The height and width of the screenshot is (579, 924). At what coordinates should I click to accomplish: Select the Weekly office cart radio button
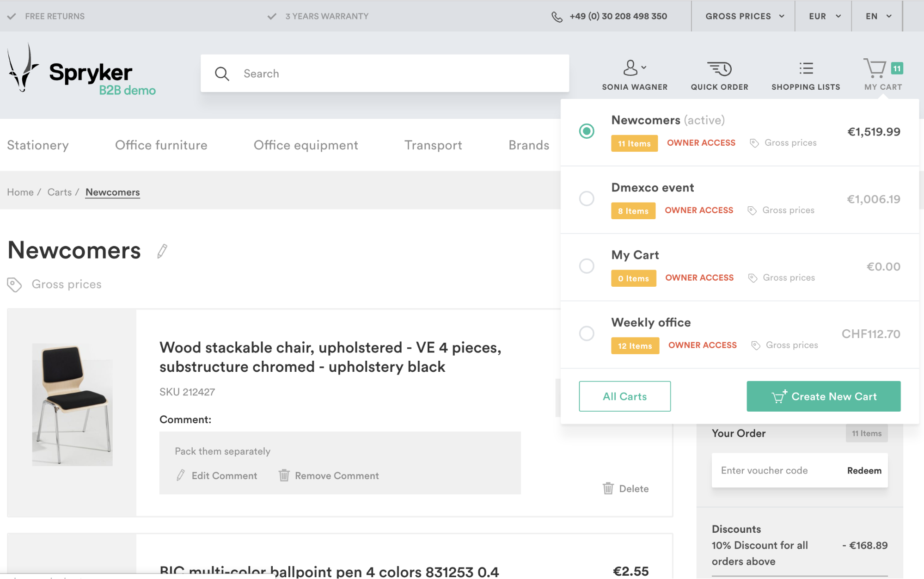(x=587, y=333)
